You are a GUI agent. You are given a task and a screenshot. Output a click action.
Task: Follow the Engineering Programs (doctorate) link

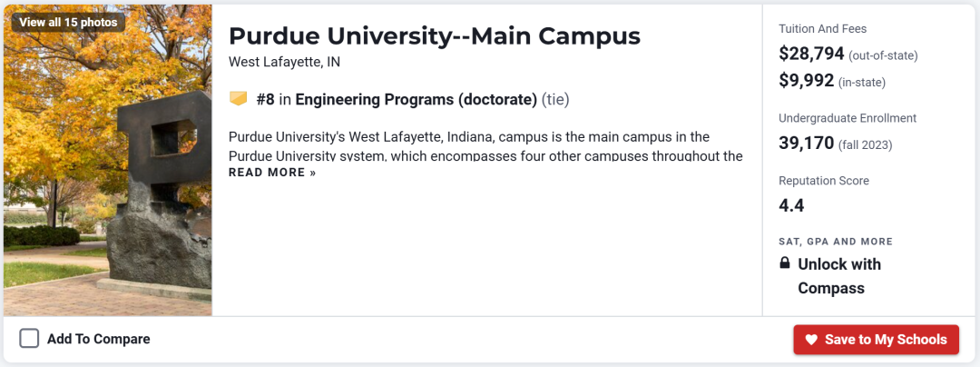coord(416,99)
